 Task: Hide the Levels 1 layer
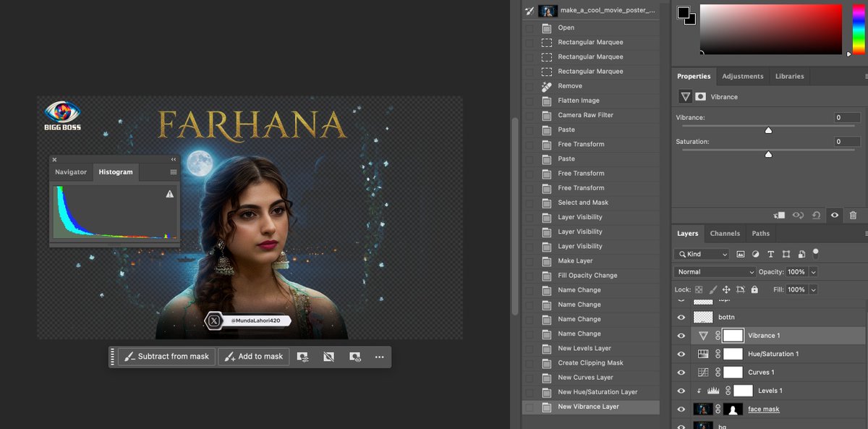tap(681, 391)
